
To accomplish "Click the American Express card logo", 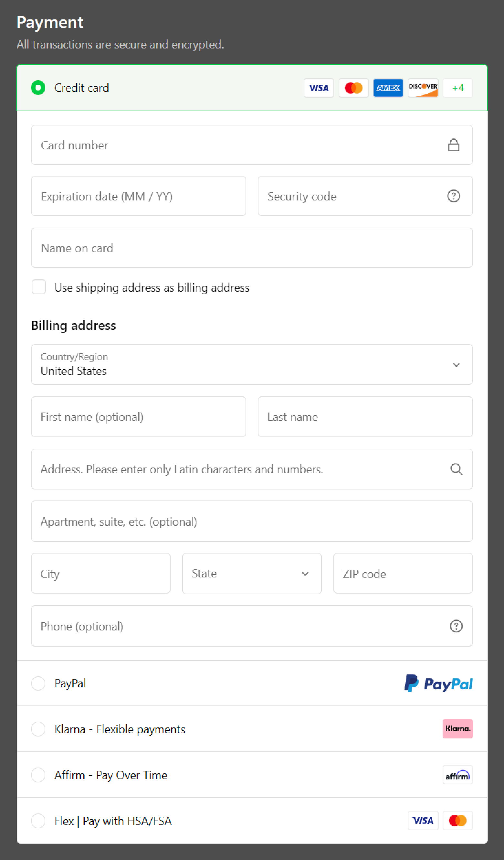I will (x=388, y=88).
